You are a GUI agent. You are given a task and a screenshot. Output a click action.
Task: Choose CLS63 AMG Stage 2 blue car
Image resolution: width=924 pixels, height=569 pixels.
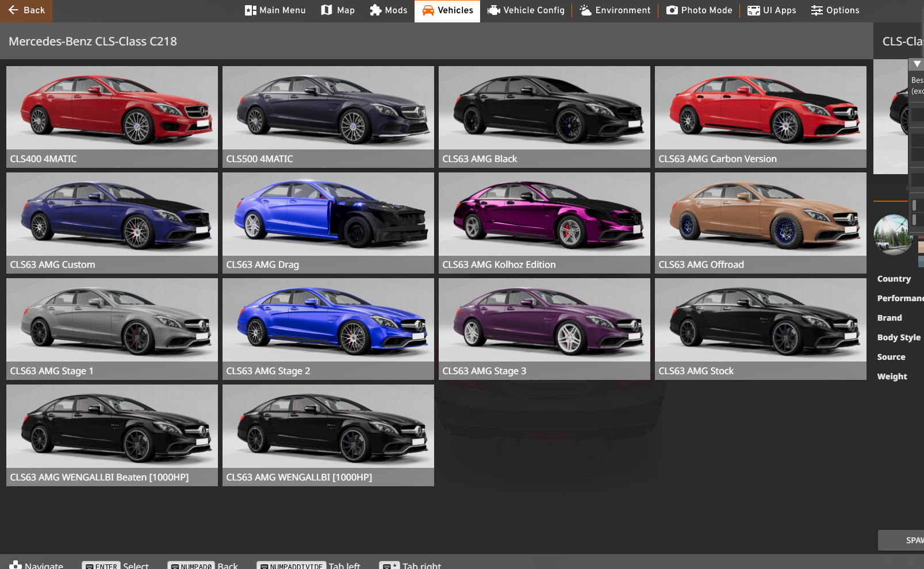[328, 329]
